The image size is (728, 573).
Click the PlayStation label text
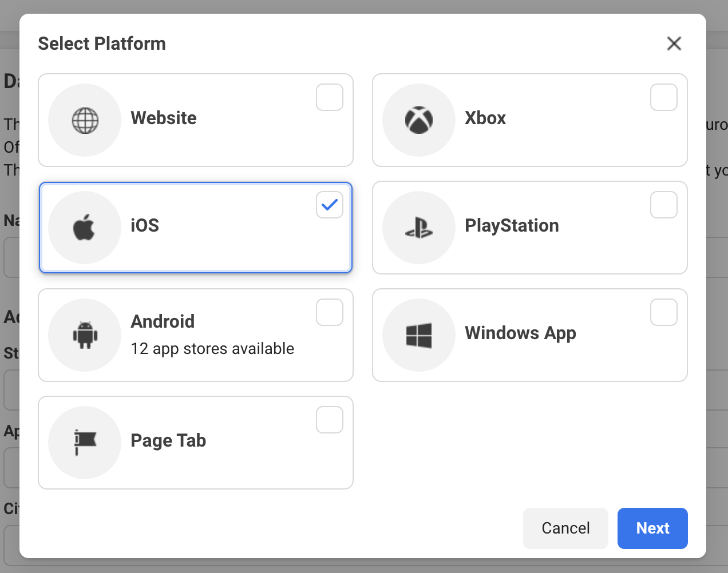pos(512,225)
